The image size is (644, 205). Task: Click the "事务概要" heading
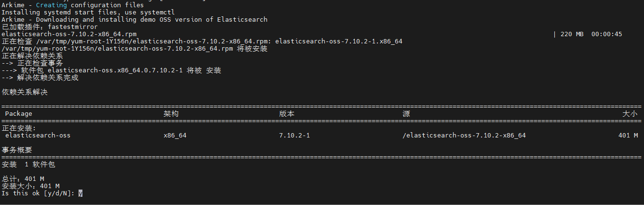pos(17,150)
